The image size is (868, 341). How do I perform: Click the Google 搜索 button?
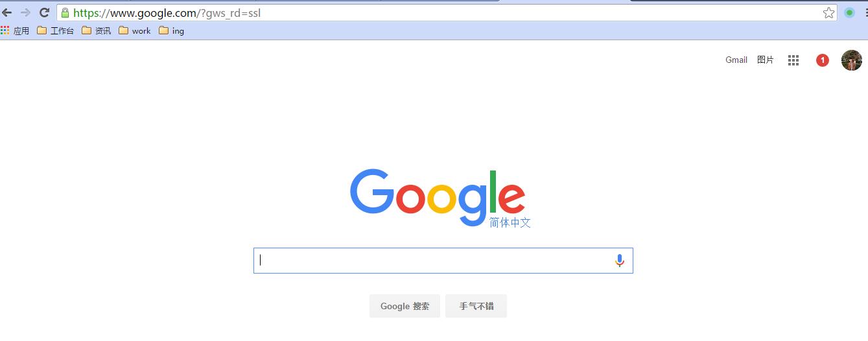[405, 306]
